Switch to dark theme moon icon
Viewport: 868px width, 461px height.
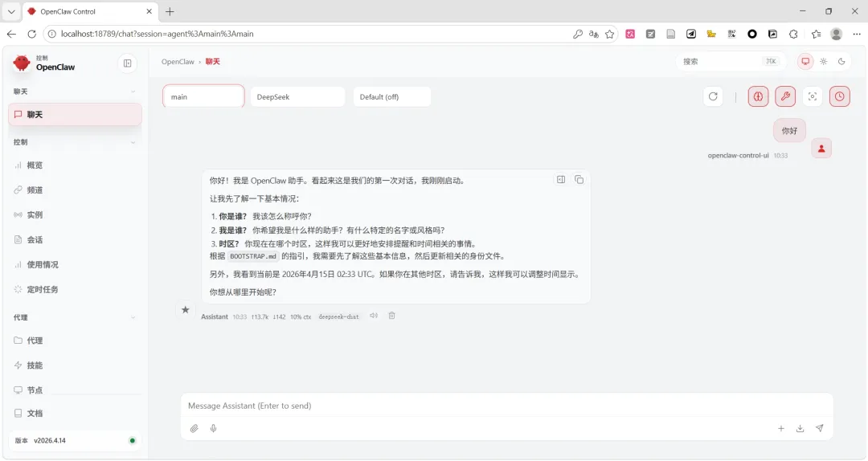click(x=841, y=61)
